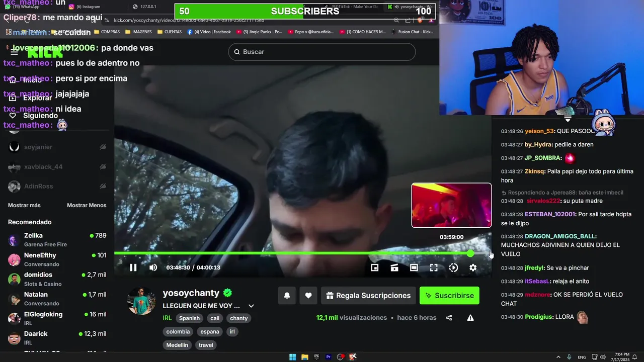Click the progress bar scrubber handle
The height and width of the screenshot is (362, 644).
coord(470,253)
